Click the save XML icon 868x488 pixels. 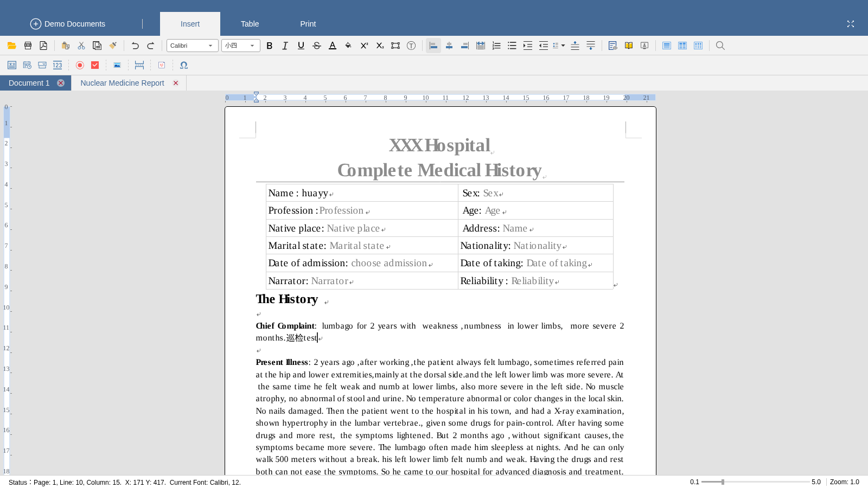28,46
